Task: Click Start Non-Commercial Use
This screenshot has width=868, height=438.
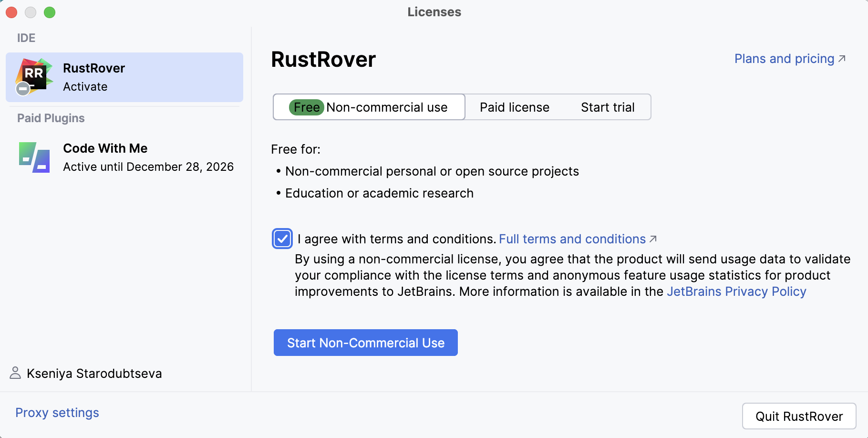Action: click(365, 342)
